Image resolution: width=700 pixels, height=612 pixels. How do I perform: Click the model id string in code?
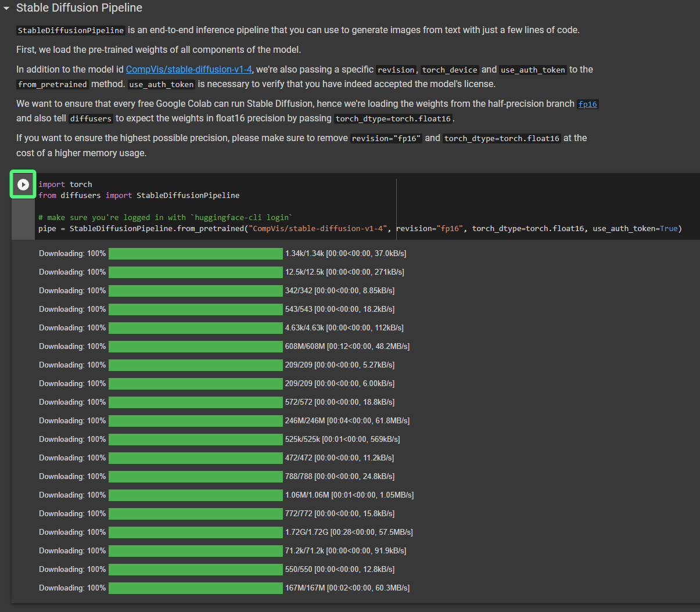(x=318, y=229)
